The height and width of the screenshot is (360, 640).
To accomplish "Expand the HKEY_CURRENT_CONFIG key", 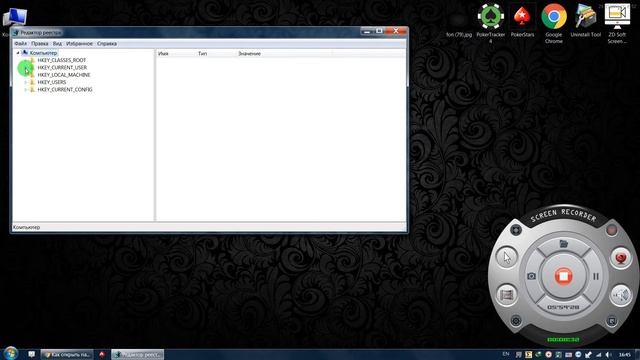I will tap(26, 90).
